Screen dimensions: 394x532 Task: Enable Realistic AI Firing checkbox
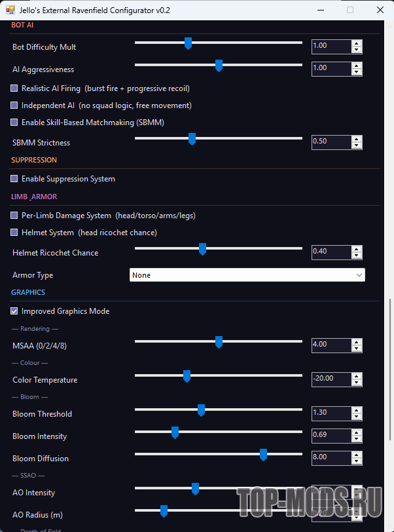coord(14,88)
